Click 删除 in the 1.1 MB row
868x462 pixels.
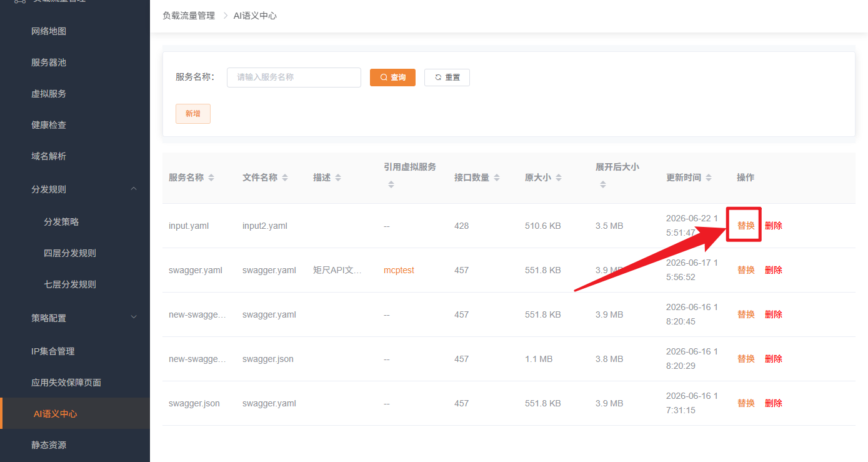774,359
